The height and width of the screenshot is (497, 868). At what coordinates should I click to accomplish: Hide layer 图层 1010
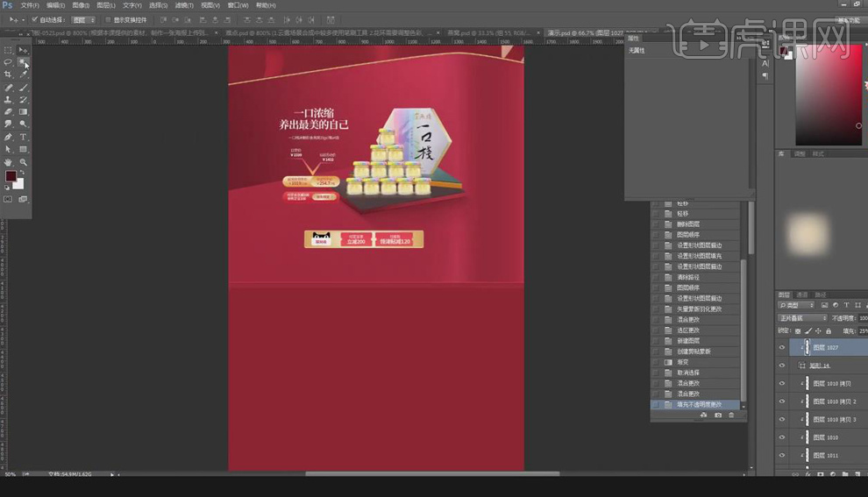coord(782,437)
